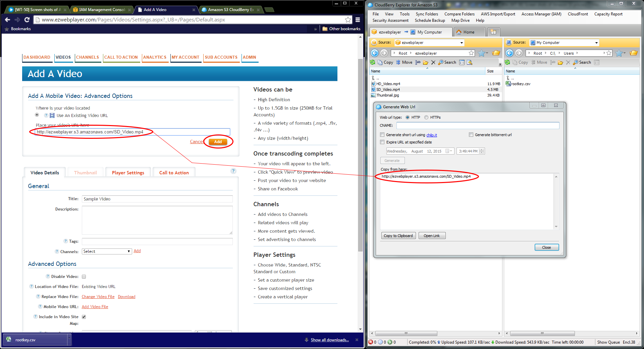Image resolution: width=644 pixels, height=349 pixels.
Task: Click the expiry time spinner arrows
Action: [482, 151]
